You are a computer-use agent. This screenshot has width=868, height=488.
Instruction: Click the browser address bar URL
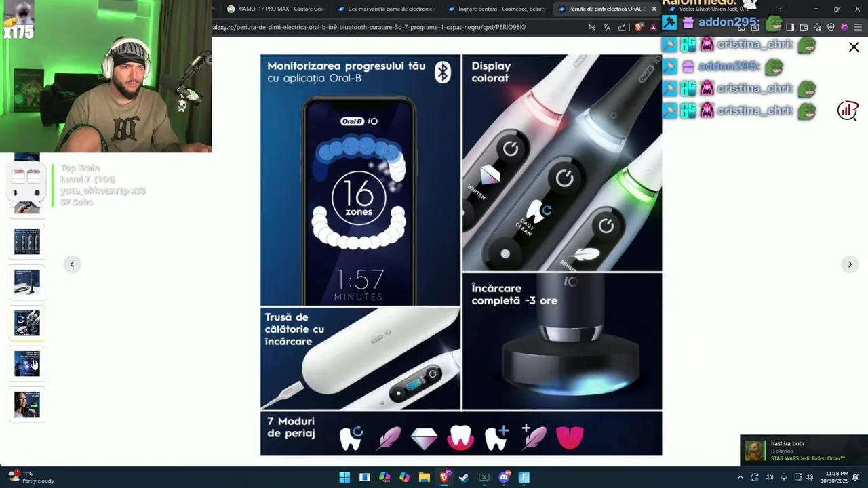point(370,27)
